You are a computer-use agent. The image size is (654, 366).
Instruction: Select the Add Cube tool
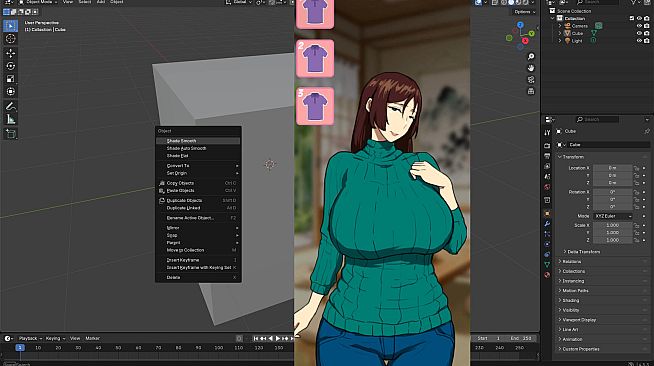tap(10, 134)
